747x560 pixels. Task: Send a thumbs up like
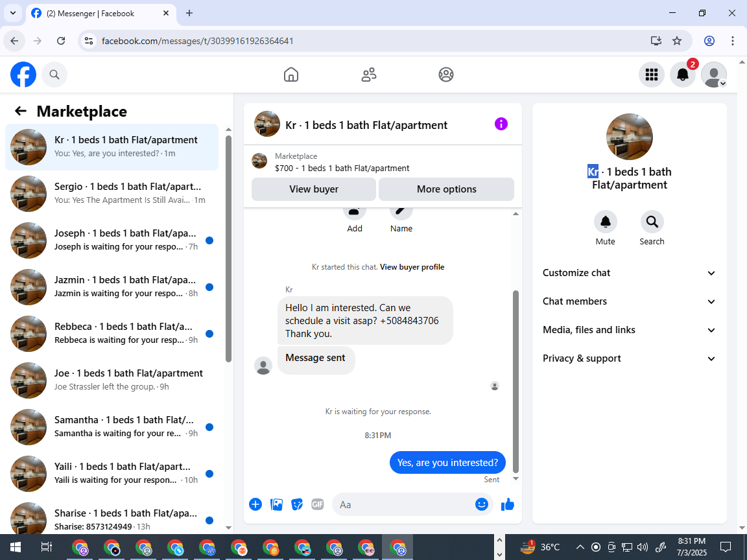click(x=508, y=504)
